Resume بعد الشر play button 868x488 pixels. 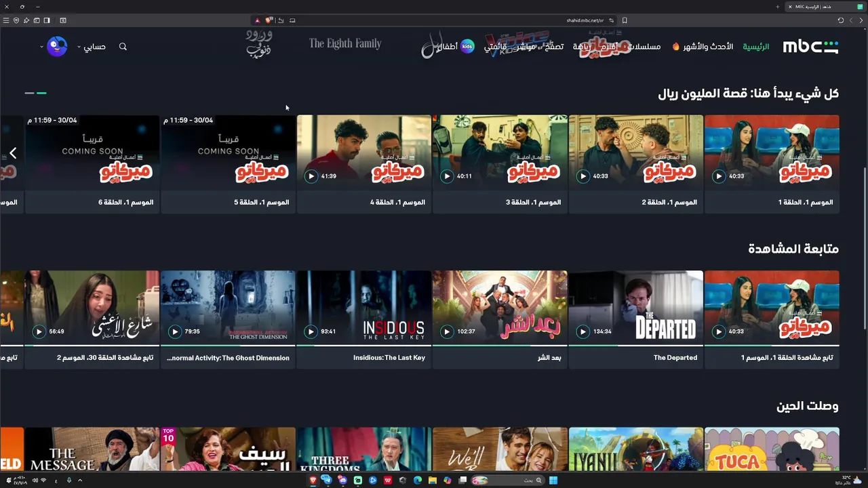447,331
